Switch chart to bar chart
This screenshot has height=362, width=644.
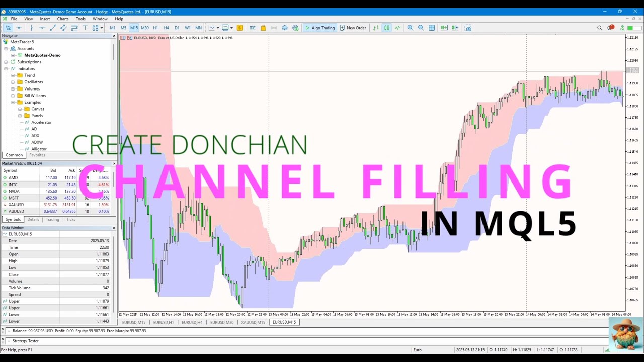click(376, 28)
